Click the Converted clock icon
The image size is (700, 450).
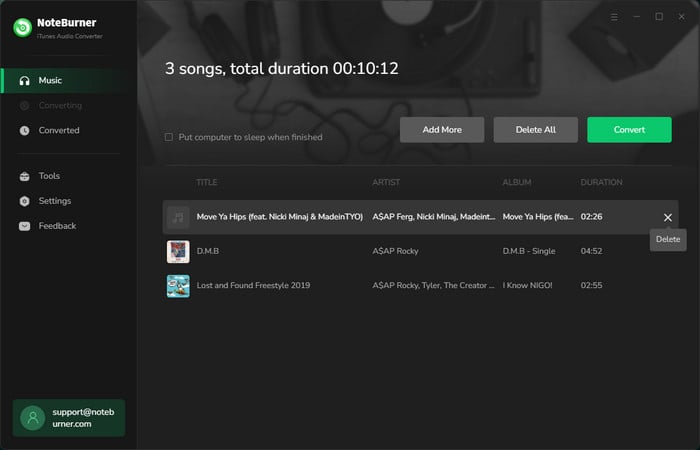[x=25, y=130]
